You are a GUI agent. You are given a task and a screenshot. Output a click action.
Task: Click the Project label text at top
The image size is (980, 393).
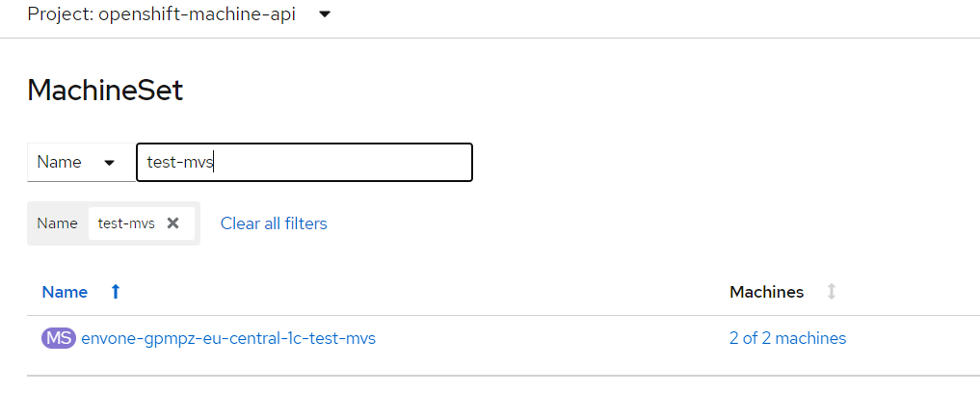(61, 14)
